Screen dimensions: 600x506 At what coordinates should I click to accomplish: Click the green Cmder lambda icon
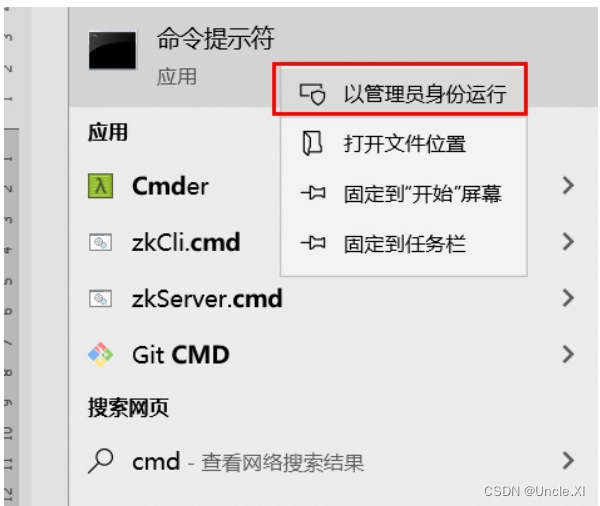tap(100, 186)
